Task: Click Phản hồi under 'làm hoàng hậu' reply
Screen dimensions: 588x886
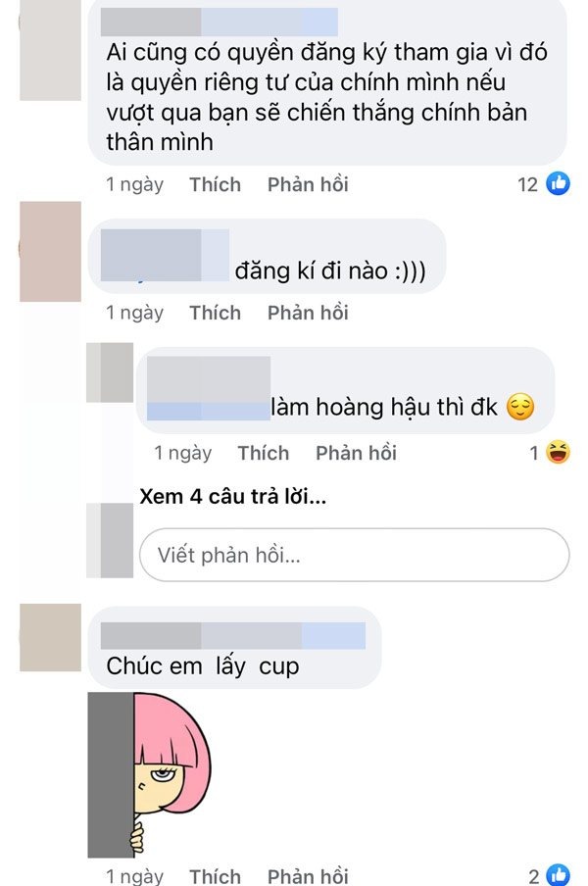Action: coord(356,453)
